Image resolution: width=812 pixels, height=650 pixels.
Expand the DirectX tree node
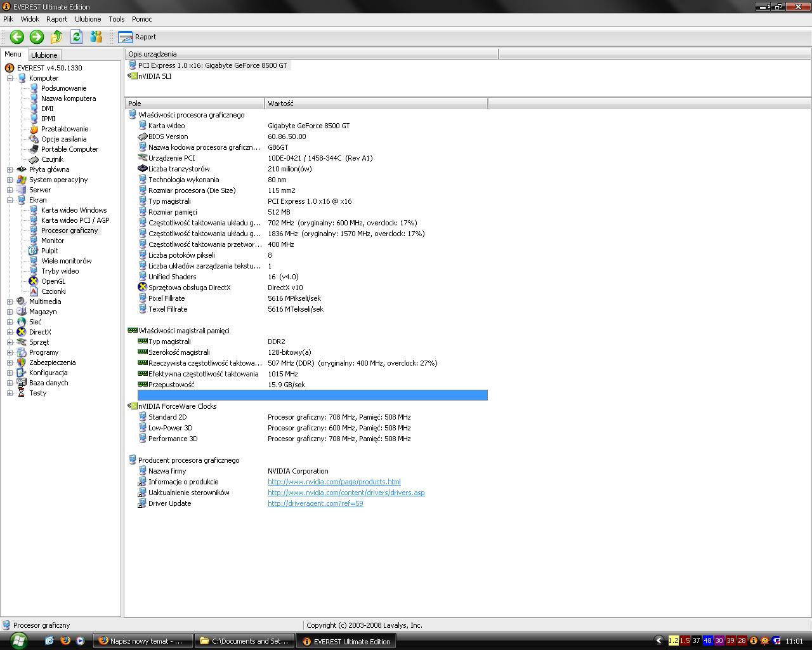coord(10,332)
